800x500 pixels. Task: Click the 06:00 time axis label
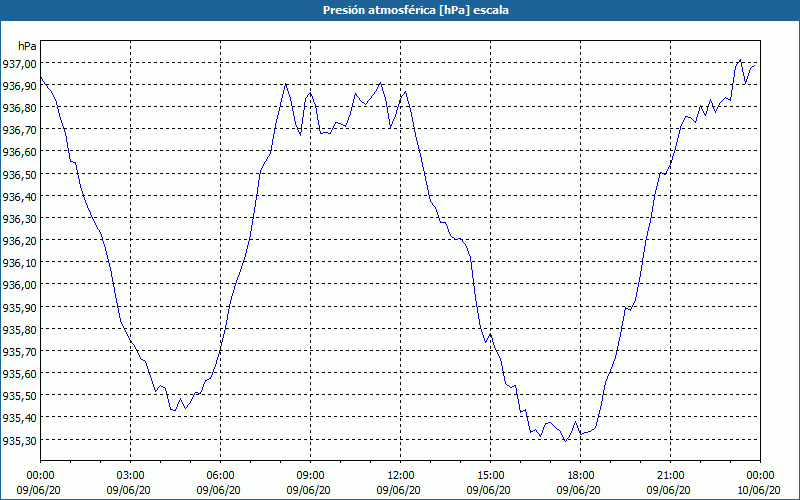(x=220, y=476)
